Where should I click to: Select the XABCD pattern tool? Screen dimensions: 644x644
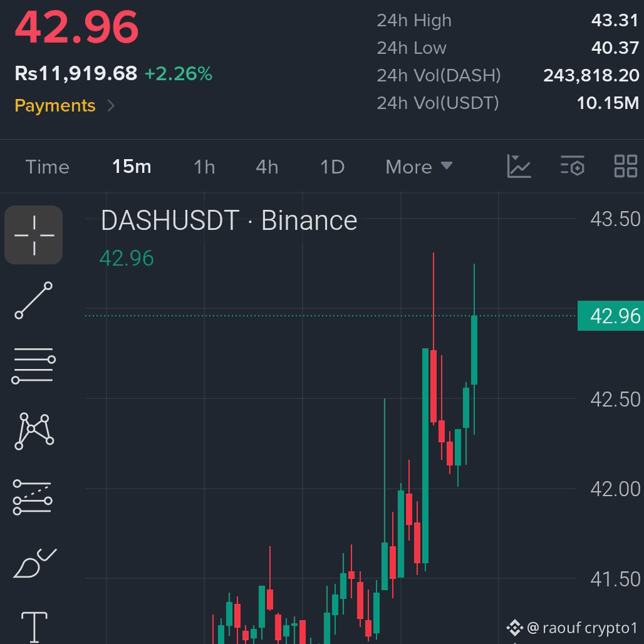[34, 431]
